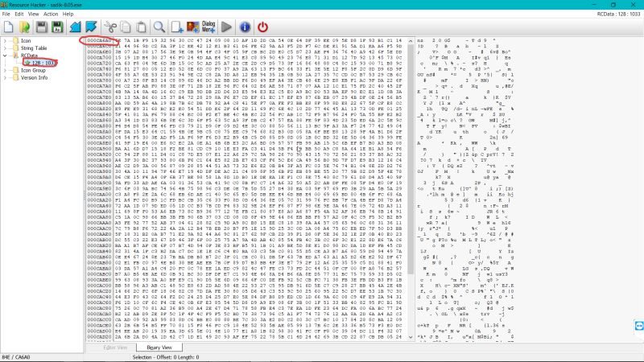Expand the Version Info node
644x362 pixels.
click(5, 77)
